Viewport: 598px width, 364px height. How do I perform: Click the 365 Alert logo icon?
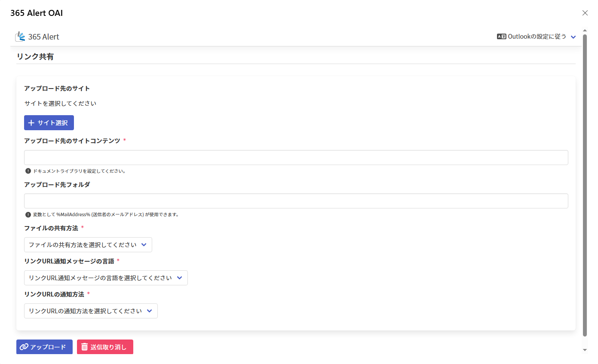20,37
